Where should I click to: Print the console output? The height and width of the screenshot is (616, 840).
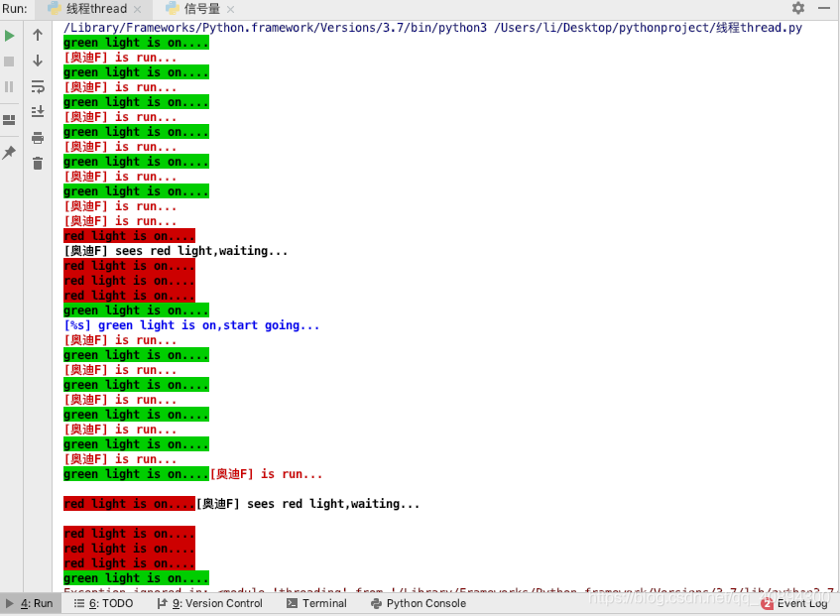pyautogui.click(x=38, y=138)
